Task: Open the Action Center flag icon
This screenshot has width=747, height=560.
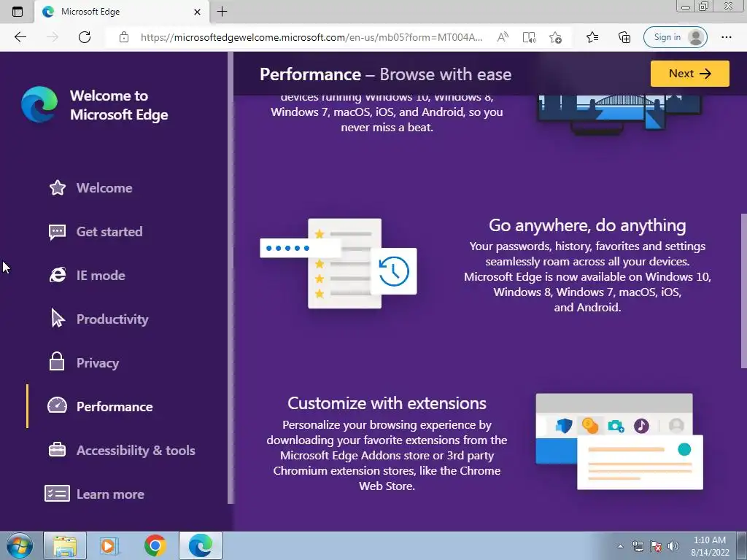Action: [x=656, y=546]
